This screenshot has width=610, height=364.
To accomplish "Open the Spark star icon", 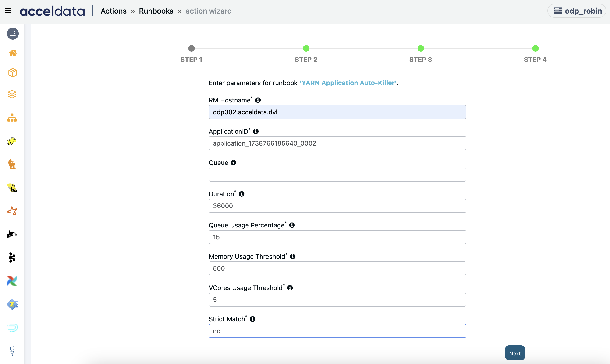I will click(12, 211).
